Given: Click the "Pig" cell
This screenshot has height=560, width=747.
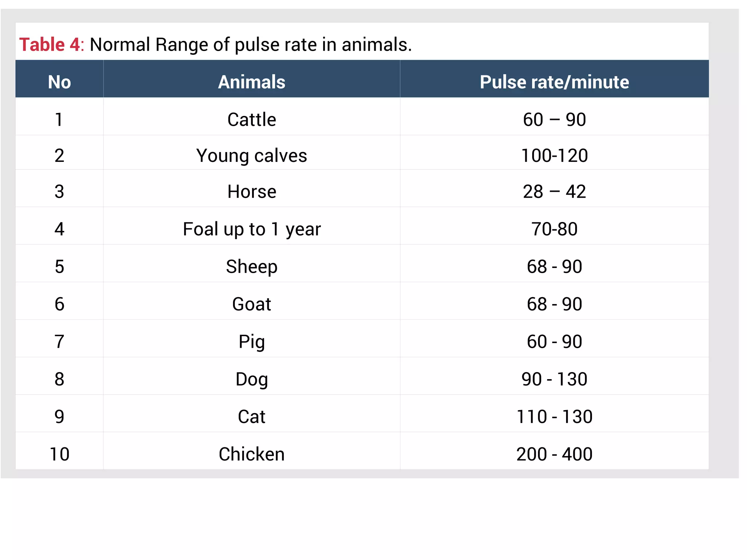Looking at the screenshot, I should pos(252,342).
